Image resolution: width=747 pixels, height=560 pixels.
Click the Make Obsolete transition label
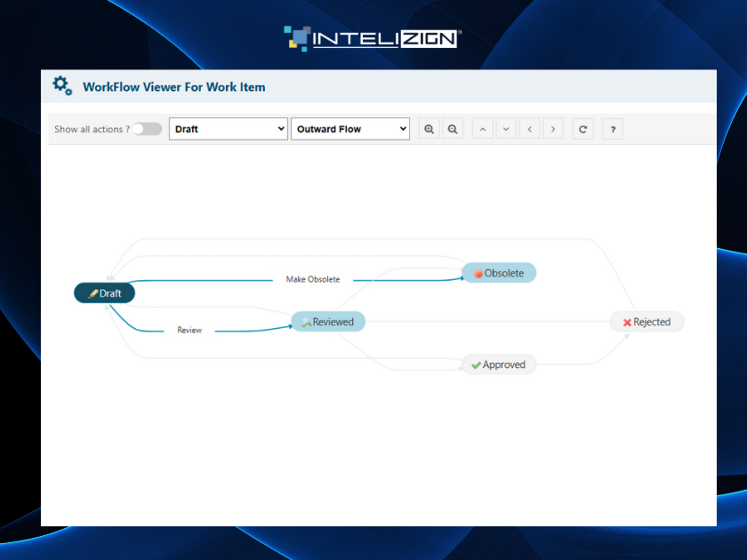tap(312, 279)
